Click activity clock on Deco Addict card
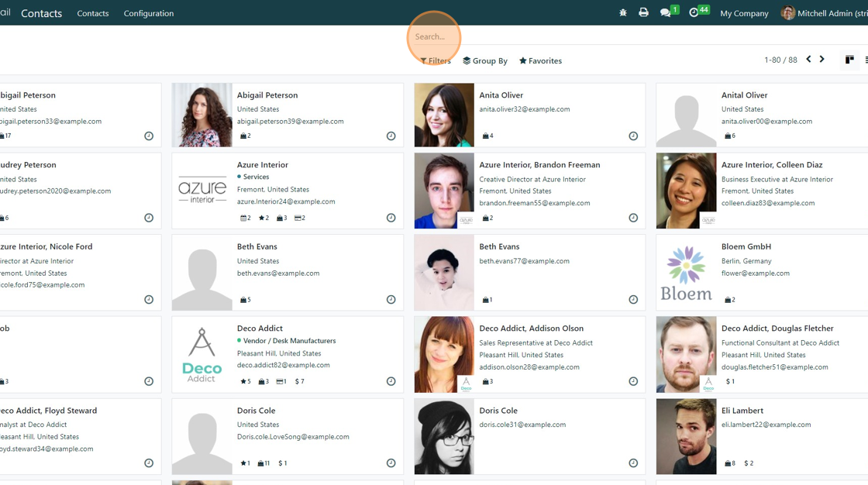 point(391,381)
